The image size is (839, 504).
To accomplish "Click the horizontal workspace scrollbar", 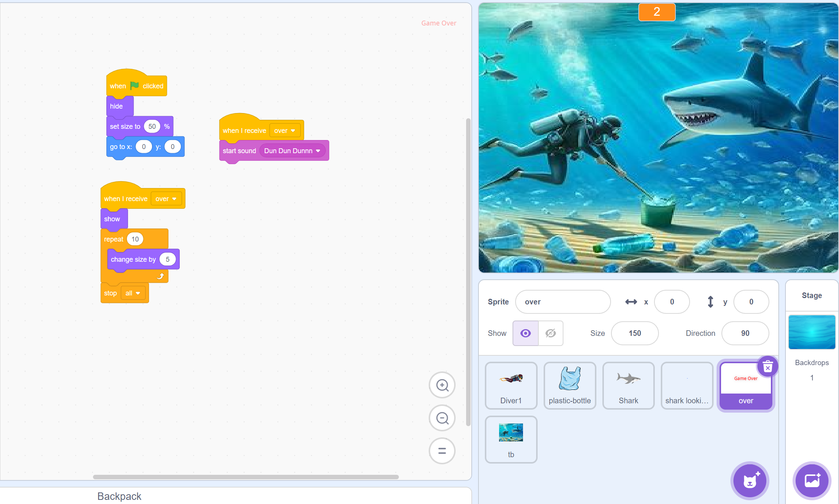I will coord(246,477).
